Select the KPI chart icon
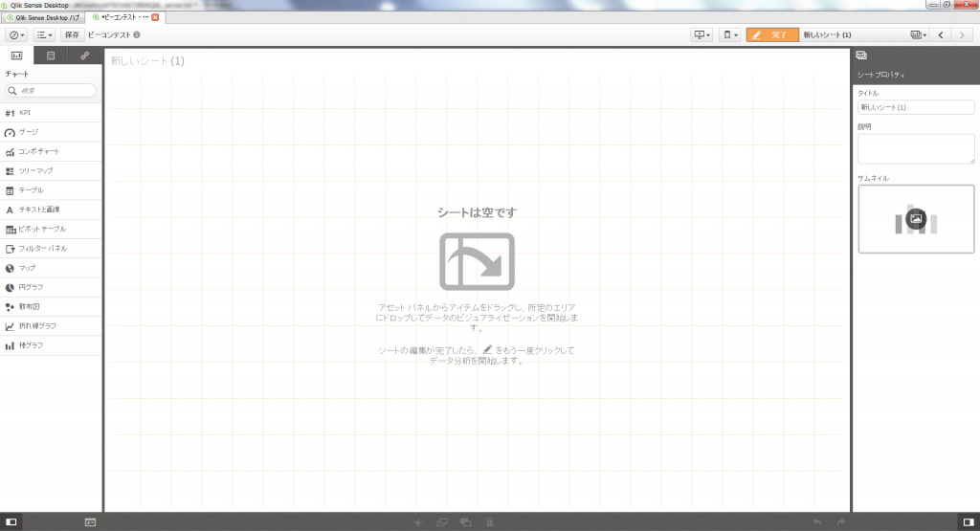Screen dimensions: 980x531 pos(10,113)
